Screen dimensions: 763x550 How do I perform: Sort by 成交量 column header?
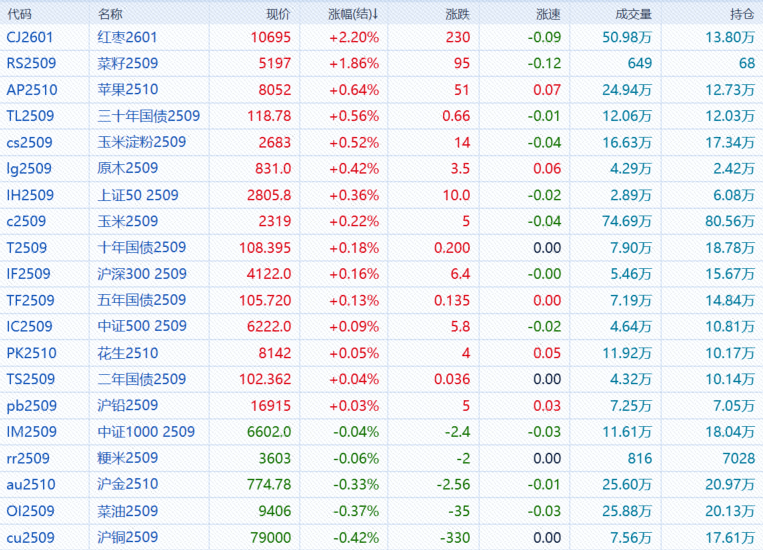click(x=633, y=14)
